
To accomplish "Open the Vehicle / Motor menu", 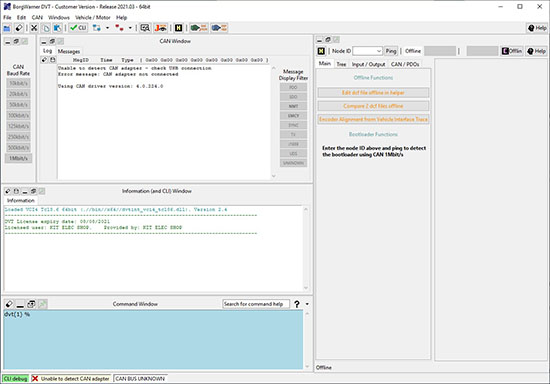I will [93, 17].
